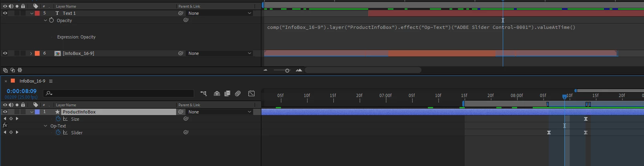
Task: Hide the [InfoBox_16-9] layer eye icon
Action: [x=5, y=53]
